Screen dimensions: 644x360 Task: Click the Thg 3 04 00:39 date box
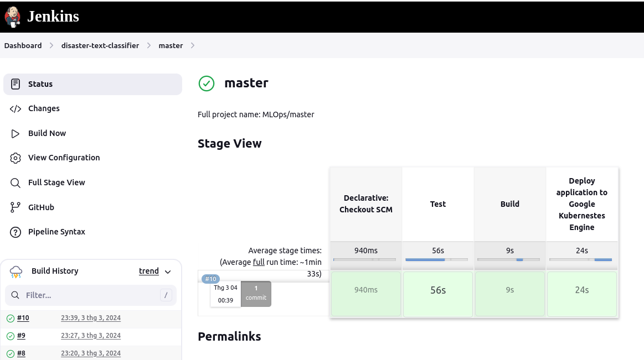coord(225,294)
